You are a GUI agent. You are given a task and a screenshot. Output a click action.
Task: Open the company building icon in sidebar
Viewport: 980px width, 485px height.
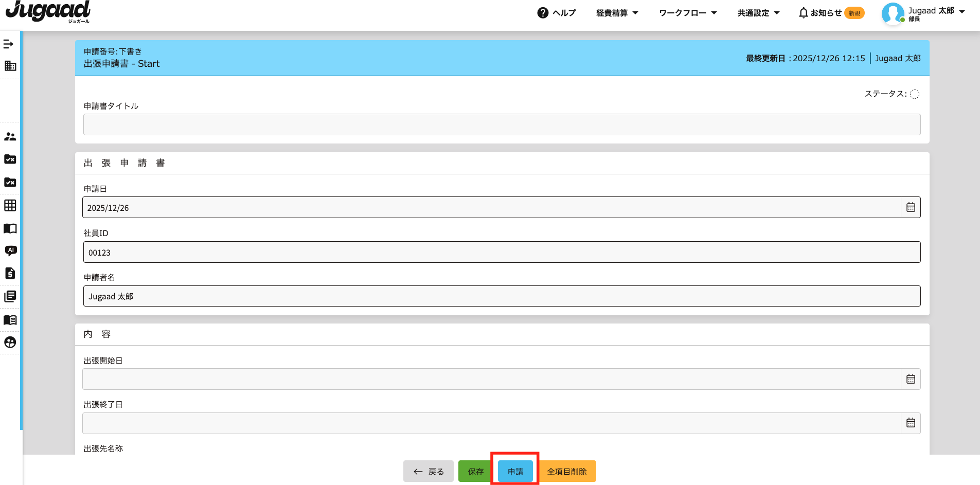(10, 66)
